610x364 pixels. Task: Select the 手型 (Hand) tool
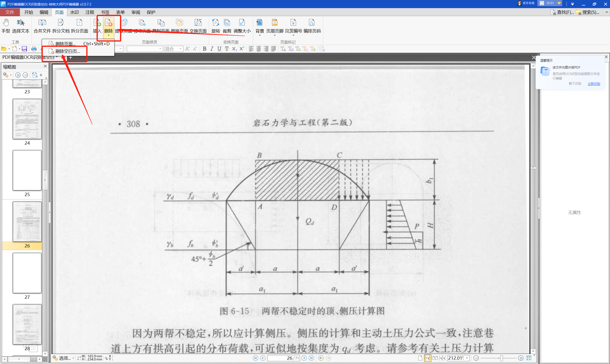pos(6,26)
